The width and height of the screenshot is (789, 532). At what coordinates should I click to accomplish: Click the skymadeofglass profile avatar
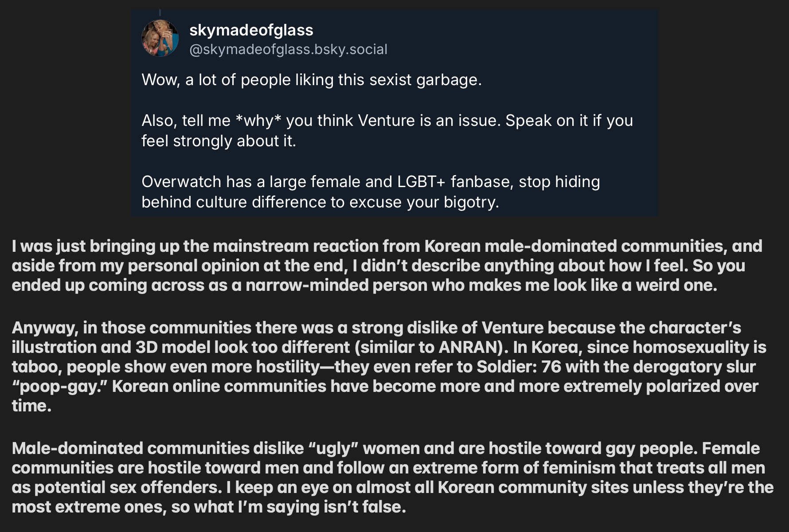pos(160,38)
